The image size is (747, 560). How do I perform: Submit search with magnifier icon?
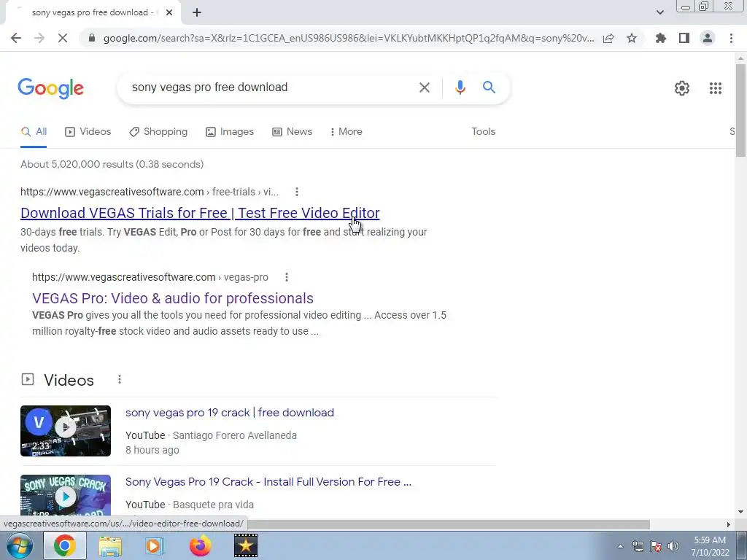pyautogui.click(x=489, y=87)
